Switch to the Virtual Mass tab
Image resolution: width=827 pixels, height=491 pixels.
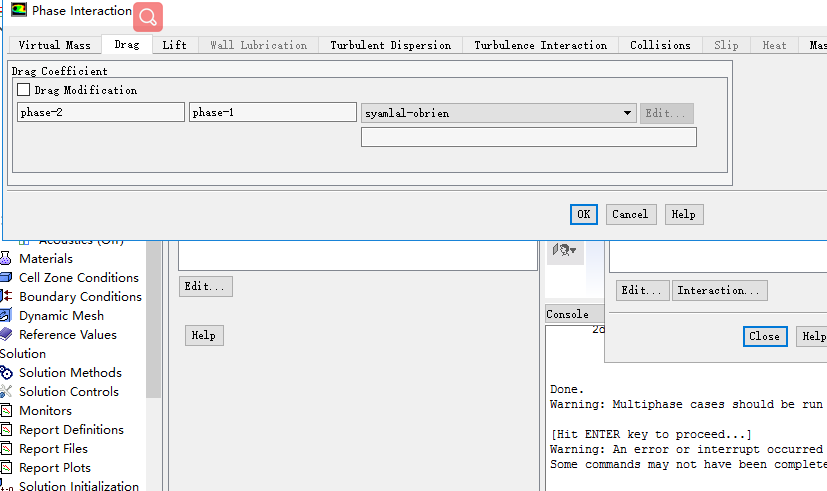54,45
